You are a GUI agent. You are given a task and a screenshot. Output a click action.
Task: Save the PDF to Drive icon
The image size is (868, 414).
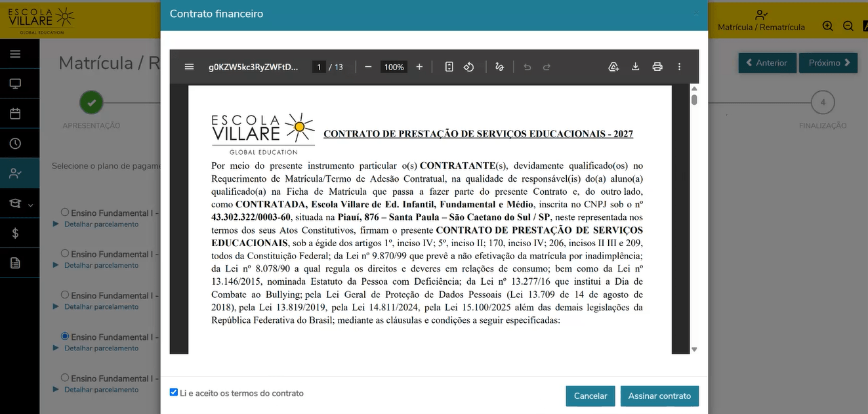coord(613,67)
